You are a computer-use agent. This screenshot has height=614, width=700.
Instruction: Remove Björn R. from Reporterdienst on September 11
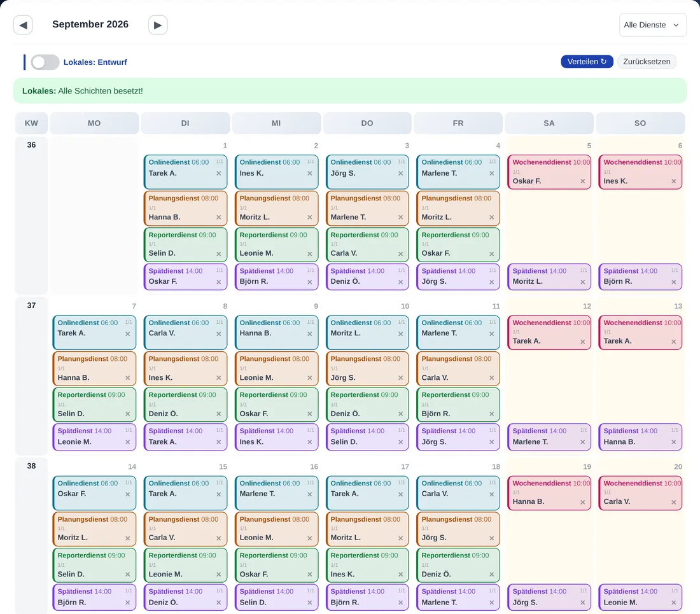(x=491, y=414)
